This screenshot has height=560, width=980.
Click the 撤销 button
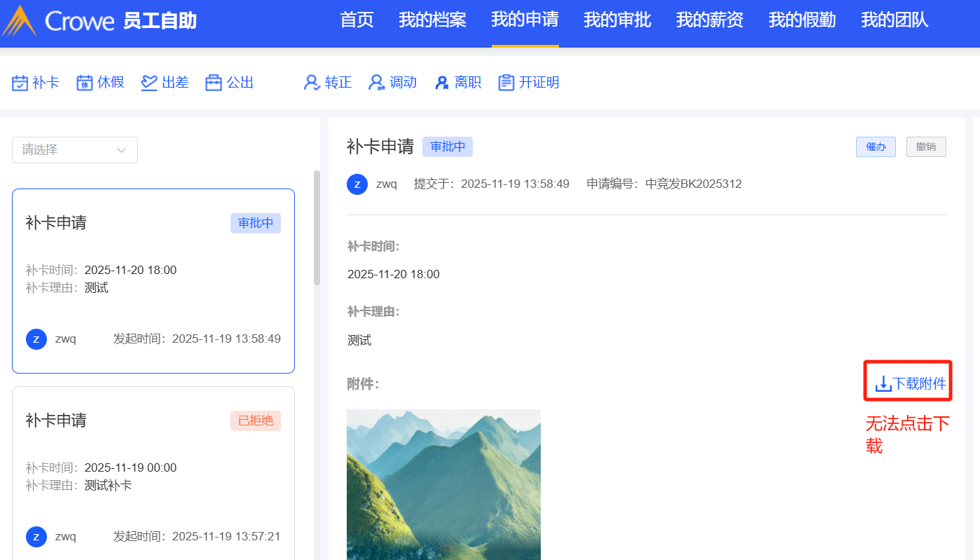(x=926, y=147)
